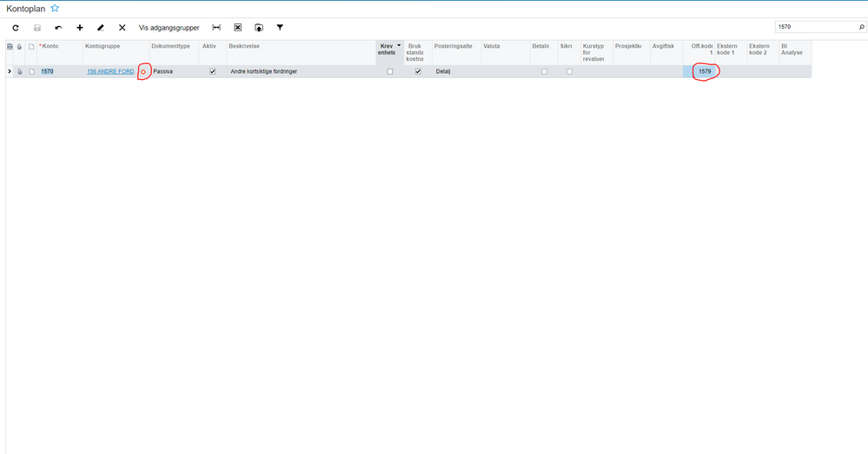Click the upload/import icon in toolbar

pos(259,28)
